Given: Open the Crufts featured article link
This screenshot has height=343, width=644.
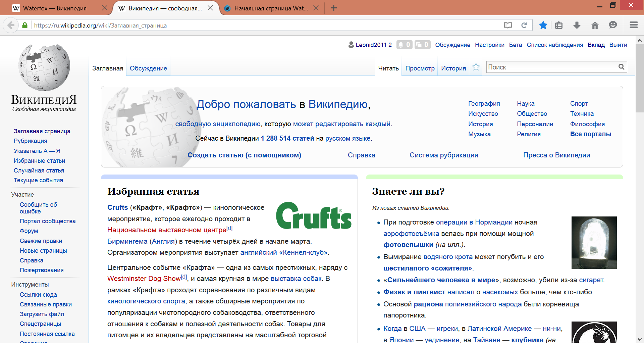Looking at the screenshot, I should (x=117, y=207).
